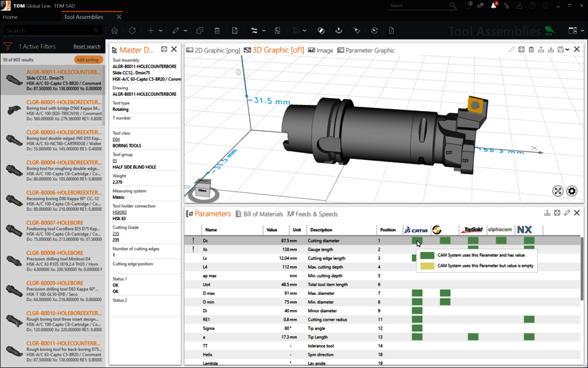Click the Reset search link
Viewport: 588px width, 368px height.
[x=87, y=47]
